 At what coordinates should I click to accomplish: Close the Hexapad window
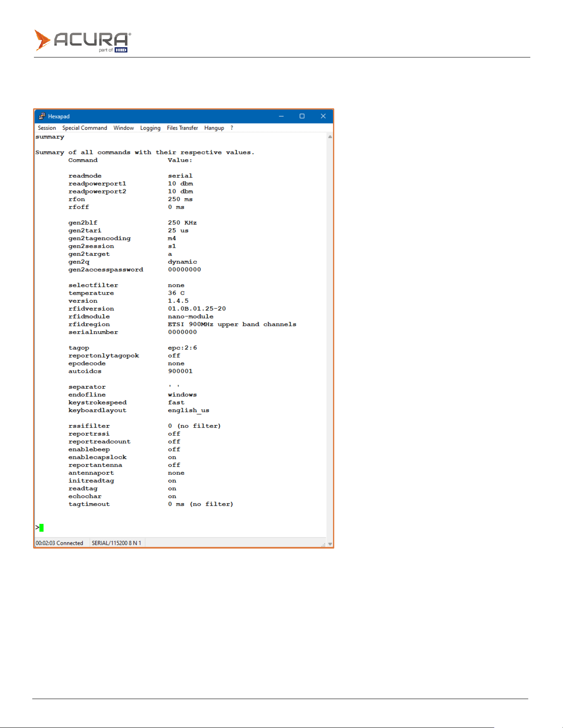tap(323, 116)
